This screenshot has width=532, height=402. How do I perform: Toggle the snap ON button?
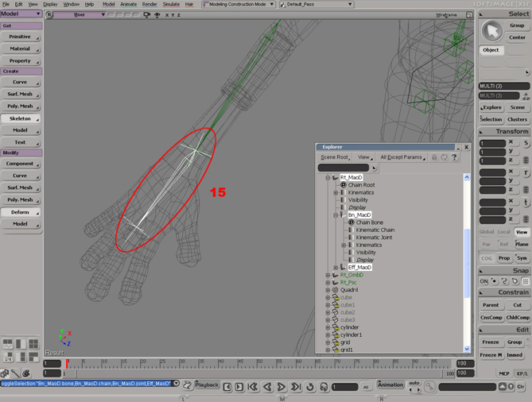484,281
